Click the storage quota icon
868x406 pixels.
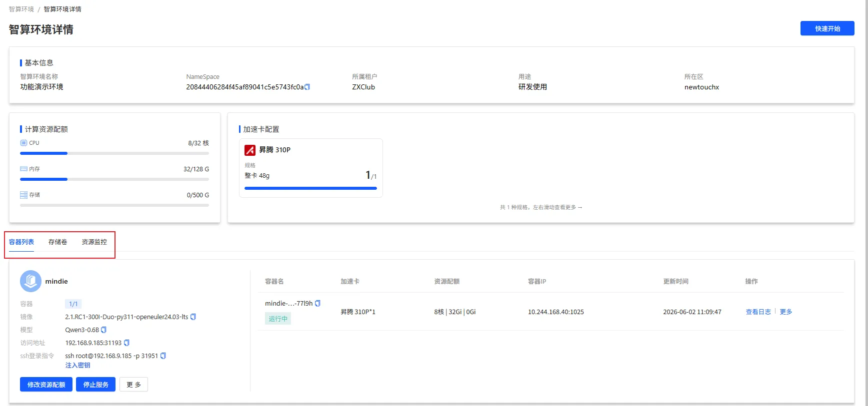click(23, 195)
